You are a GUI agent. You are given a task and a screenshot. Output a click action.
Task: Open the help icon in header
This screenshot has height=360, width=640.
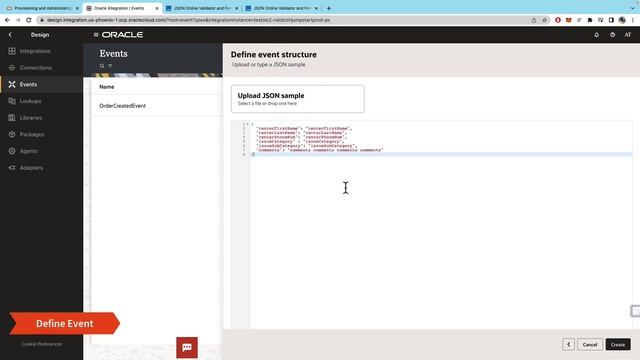click(612, 35)
